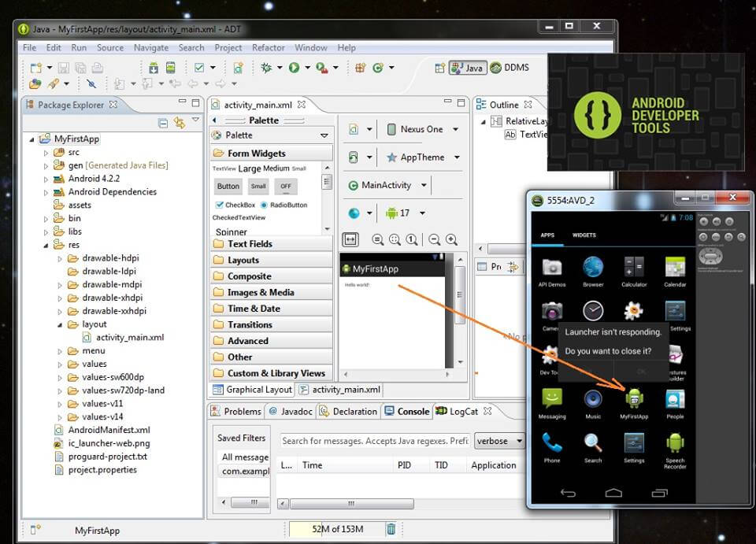Select the TextView item in Outline
Viewport: 756px width, 544px height.
click(526, 135)
